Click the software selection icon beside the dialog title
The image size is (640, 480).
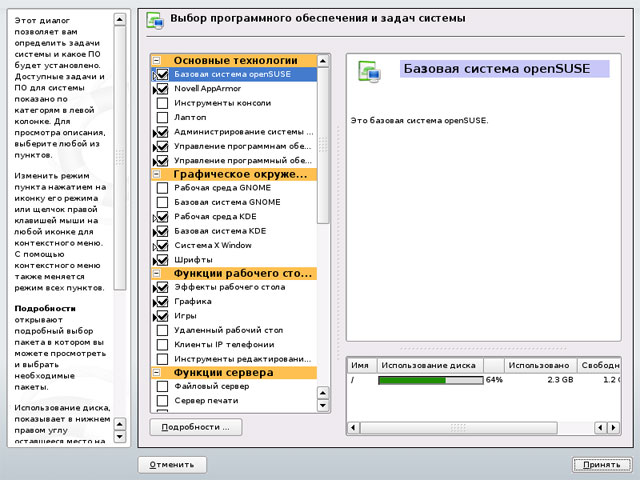click(155, 20)
